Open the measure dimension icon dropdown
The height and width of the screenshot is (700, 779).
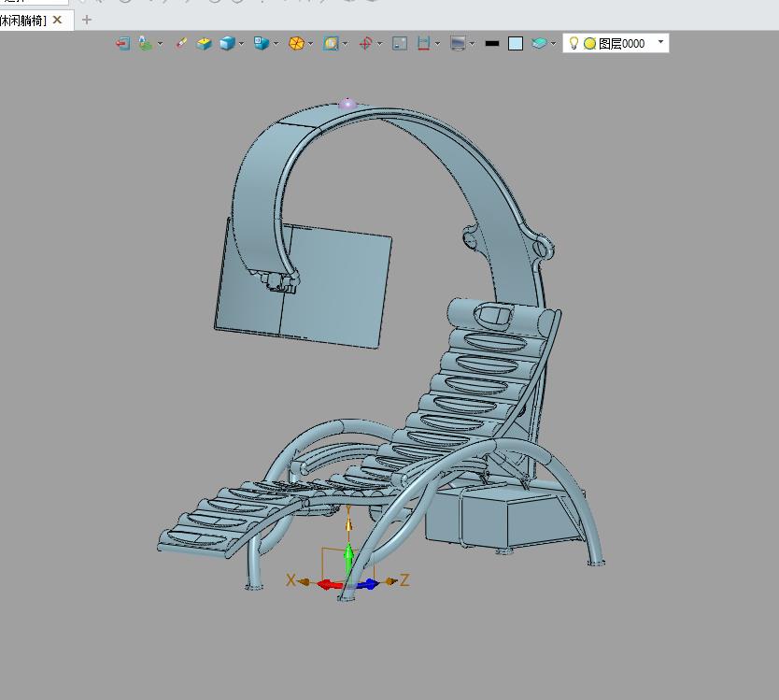click(x=437, y=44)
